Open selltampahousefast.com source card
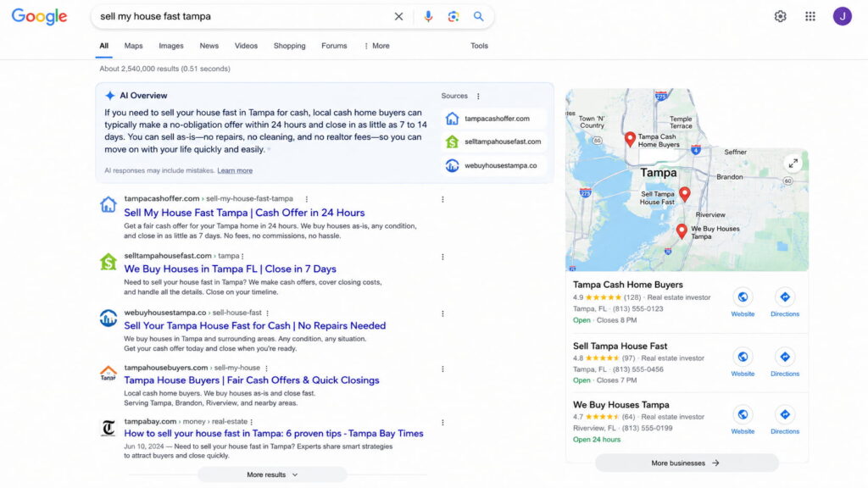This screenshot has width=868, height=488. coord(494,141)
